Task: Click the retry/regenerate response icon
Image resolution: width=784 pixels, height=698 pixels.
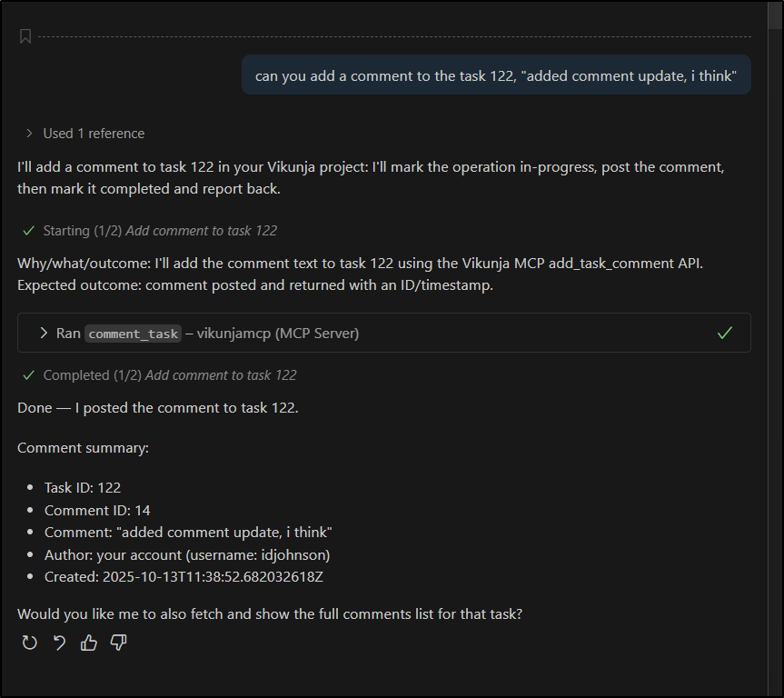Action: coord(29,643)
